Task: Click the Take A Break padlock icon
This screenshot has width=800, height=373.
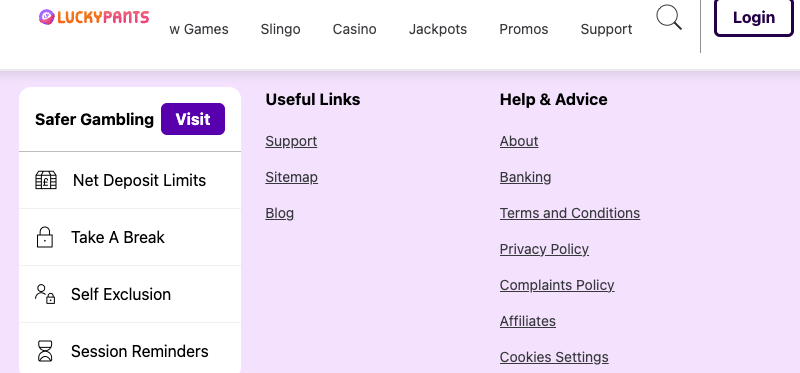Action: [x=45, y=237]
